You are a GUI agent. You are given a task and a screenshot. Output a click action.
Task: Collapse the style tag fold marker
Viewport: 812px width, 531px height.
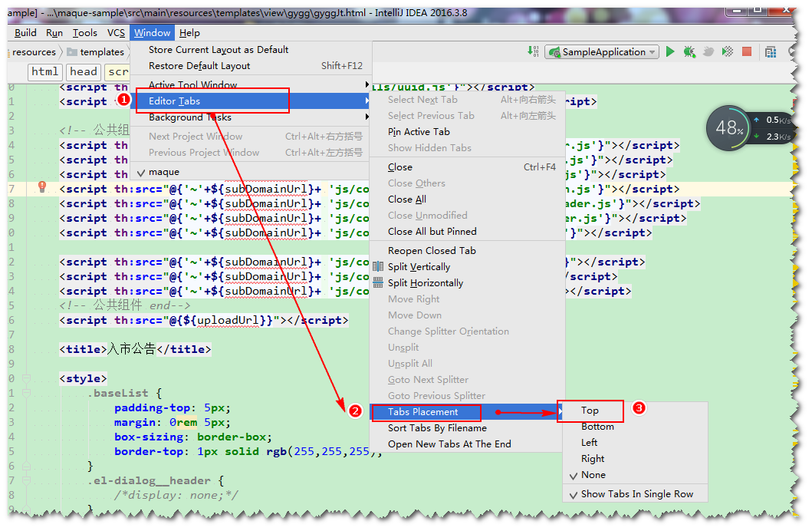point(26,378)
